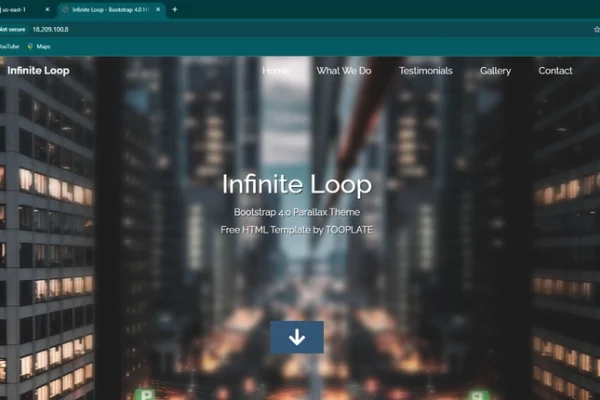The height and width of the screenshot is (400, 600).
Task: Open the Contact nav link
Action: 555,71
